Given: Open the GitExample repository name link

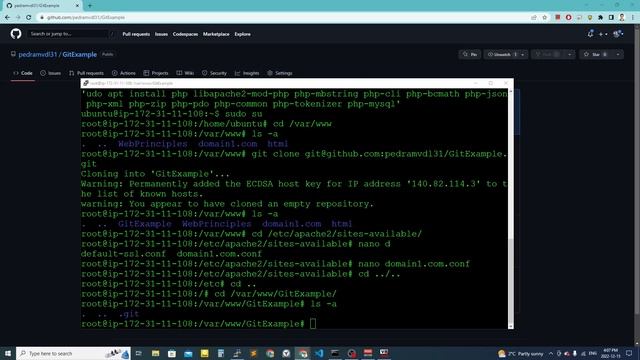Looking at the screenshot, I should (80, 54).
